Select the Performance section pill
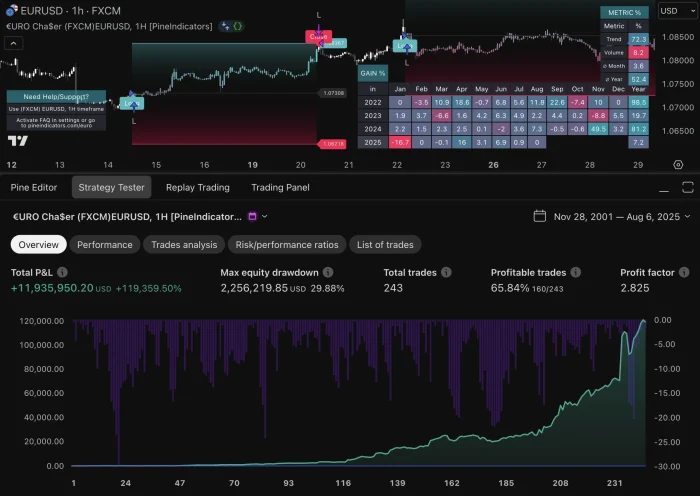The height and width of the screenshot is (496, 700). tap(105, 244)
